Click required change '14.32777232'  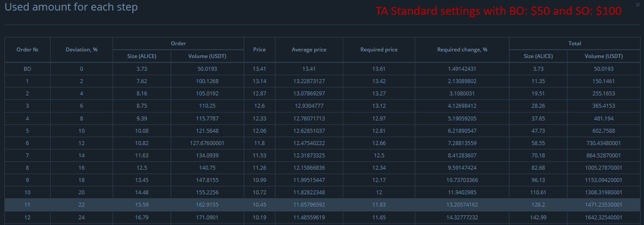[x=462, y=217]
